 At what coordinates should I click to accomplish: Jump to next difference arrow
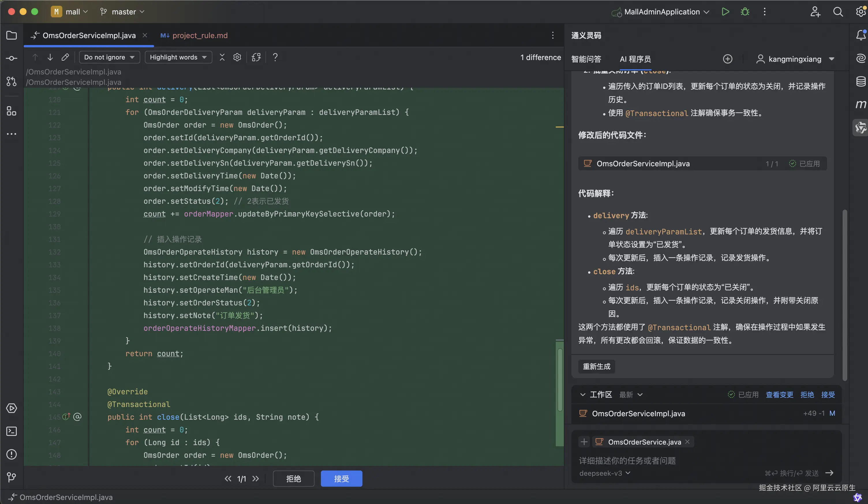point(50,57)
